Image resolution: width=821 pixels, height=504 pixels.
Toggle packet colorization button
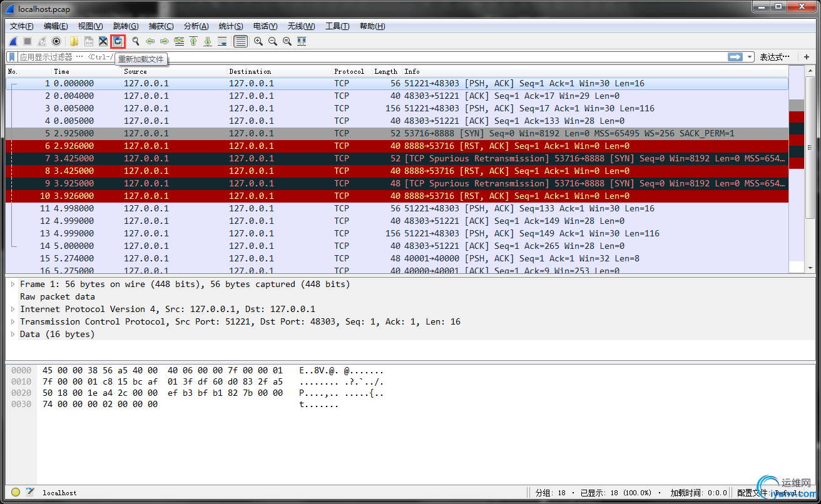pos(240,41)
